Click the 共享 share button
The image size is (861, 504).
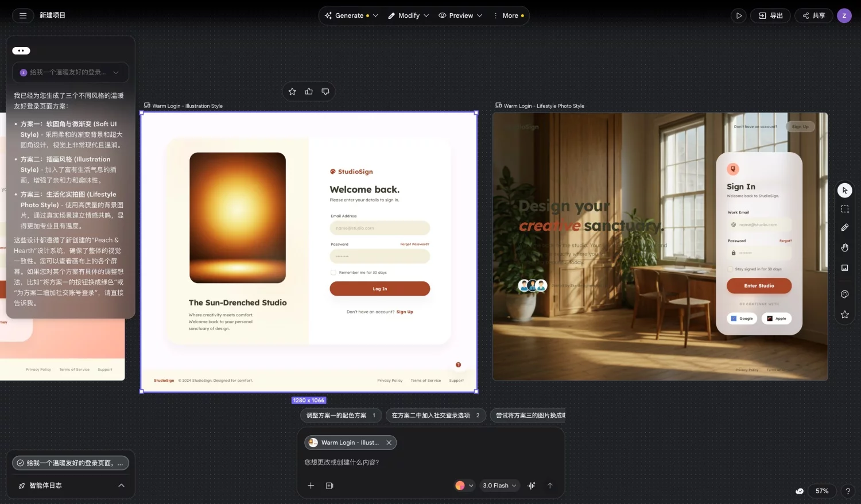pyautogui.click(x=814, y=15)
